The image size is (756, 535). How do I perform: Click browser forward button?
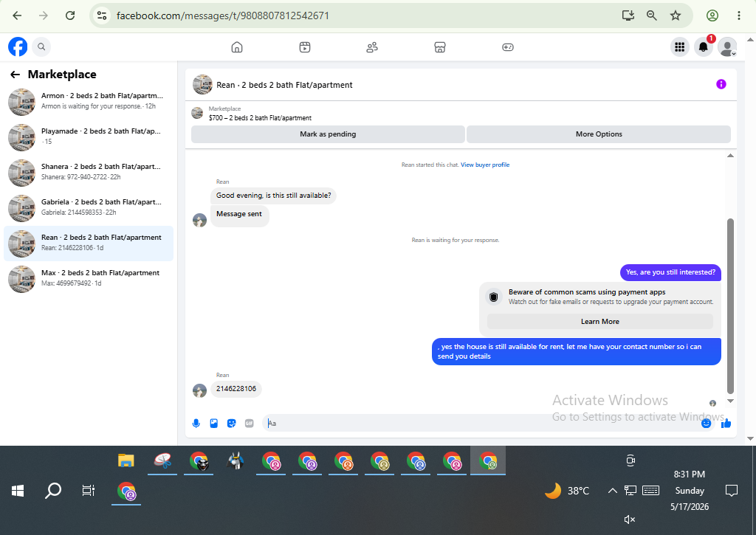click(44, 15)
